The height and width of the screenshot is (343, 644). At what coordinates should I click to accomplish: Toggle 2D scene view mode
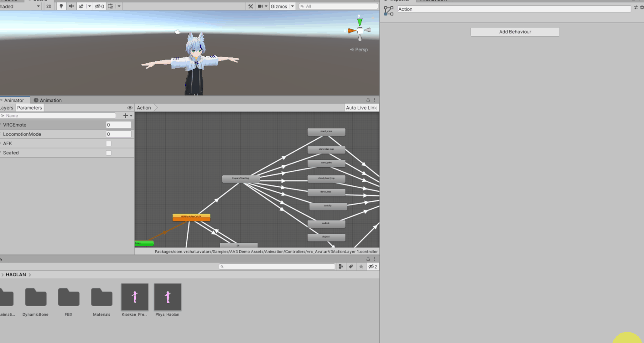[x=49, y=6]
